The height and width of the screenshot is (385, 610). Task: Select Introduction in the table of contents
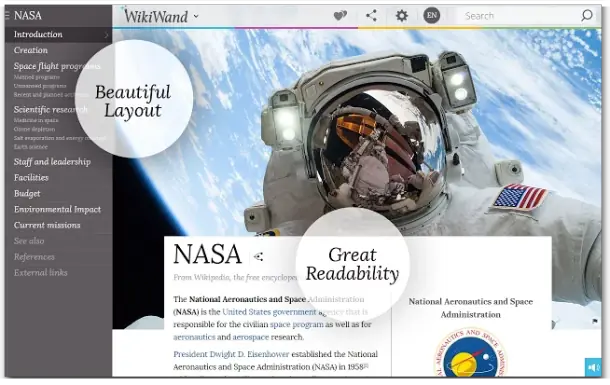[x=38, y=34]
